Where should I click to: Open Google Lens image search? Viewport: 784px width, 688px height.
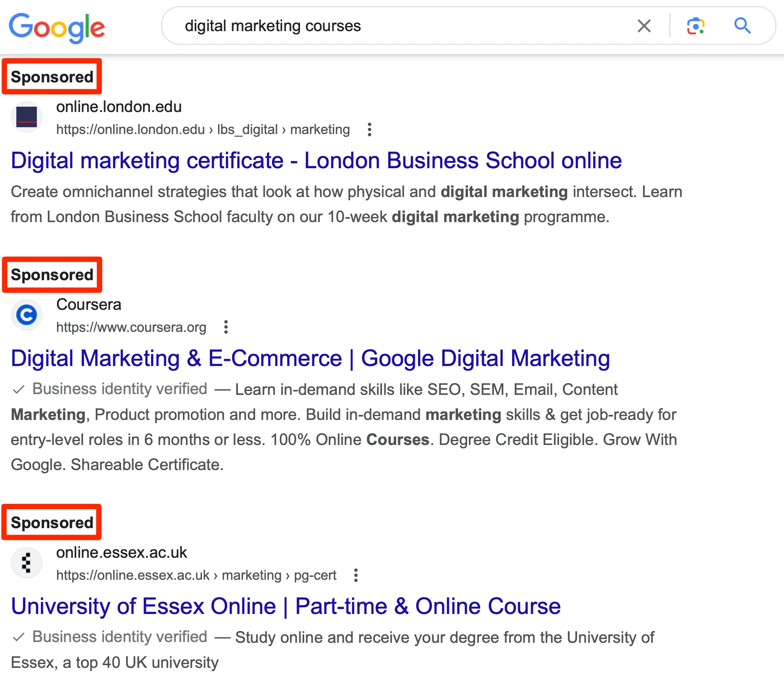coord(695,26)
